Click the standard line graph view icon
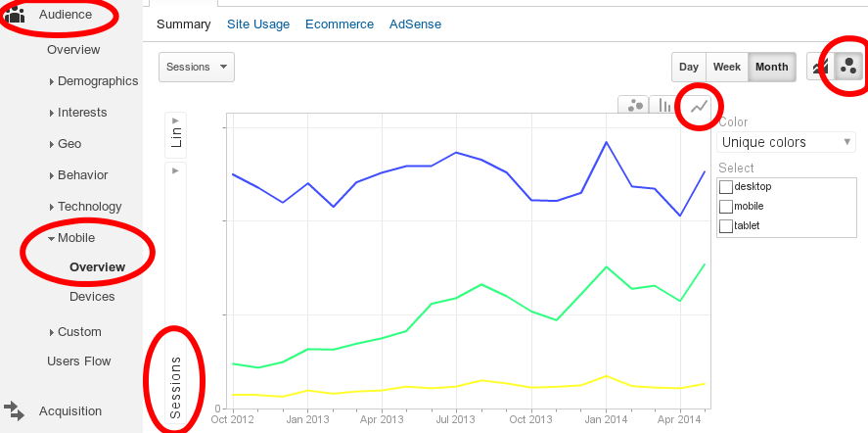Image resolution: width=868 pixels, height=433 pixels. coord(821,67)
